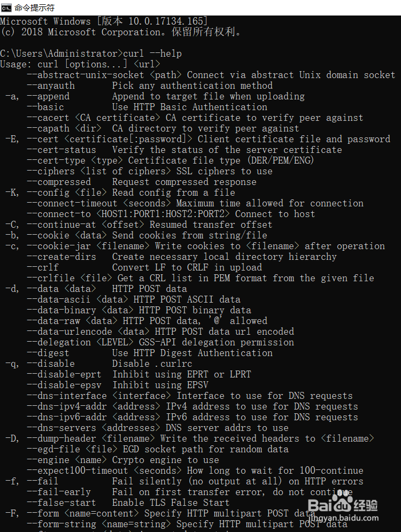
Task: Click the '--create-dirs' option text
Action: coord(61,257)
